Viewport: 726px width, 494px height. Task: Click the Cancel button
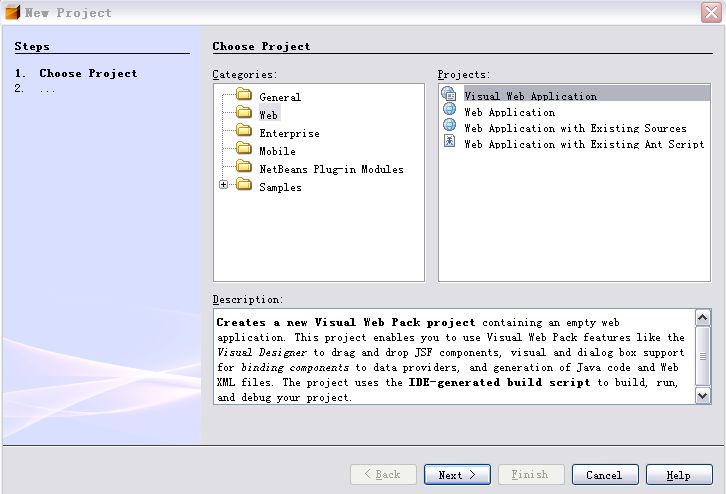(605, 475)
